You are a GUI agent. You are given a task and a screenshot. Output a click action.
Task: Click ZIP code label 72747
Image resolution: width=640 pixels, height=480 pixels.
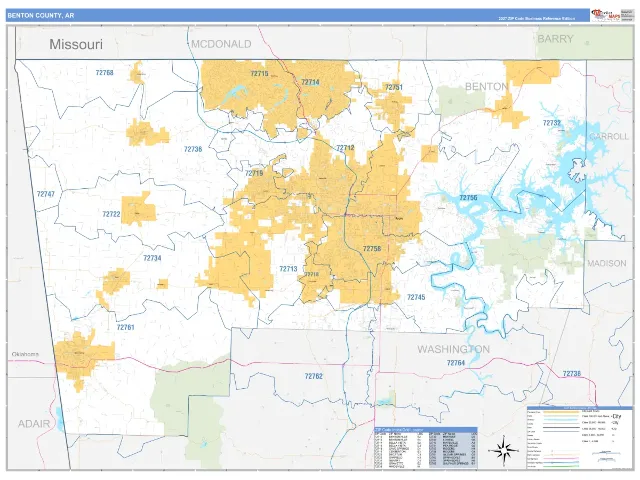coord(46,194)
